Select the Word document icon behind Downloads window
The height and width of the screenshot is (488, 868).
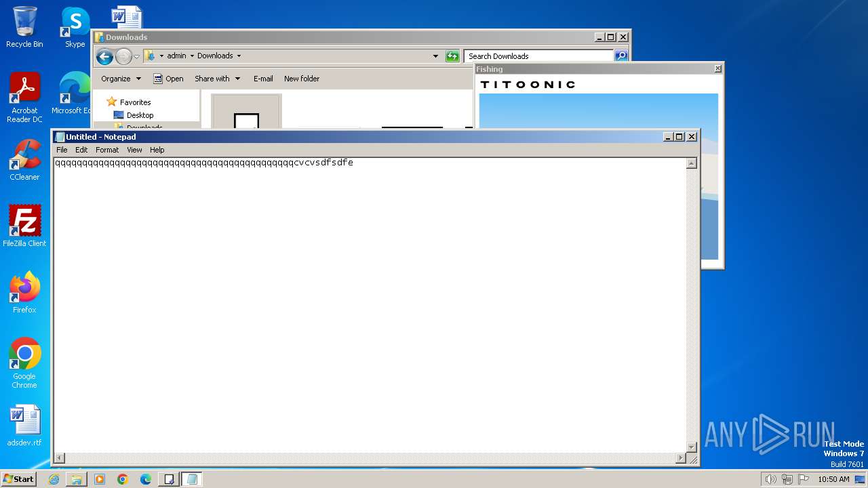pos(126,17)
